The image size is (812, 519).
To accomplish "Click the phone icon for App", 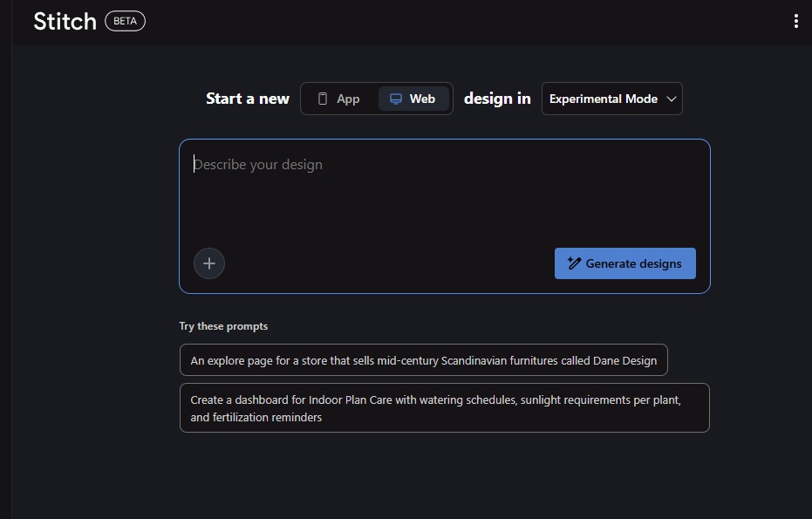I will pos(323,99).
